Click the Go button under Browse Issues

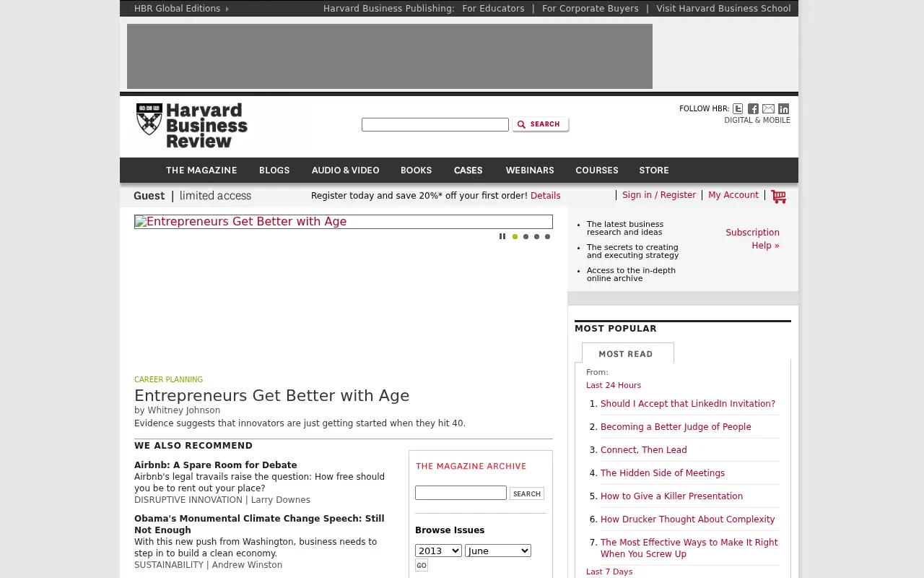point(422,565)
